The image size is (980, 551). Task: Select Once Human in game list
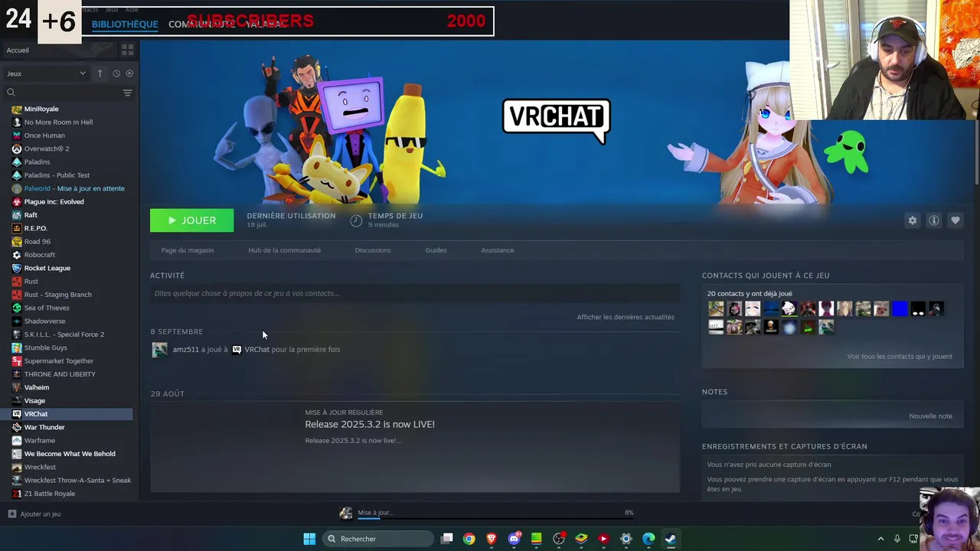coord(44,135)
